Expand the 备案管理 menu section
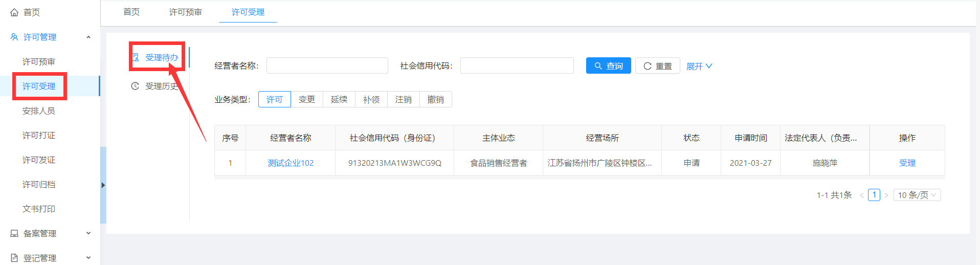 tap(88, 233)
